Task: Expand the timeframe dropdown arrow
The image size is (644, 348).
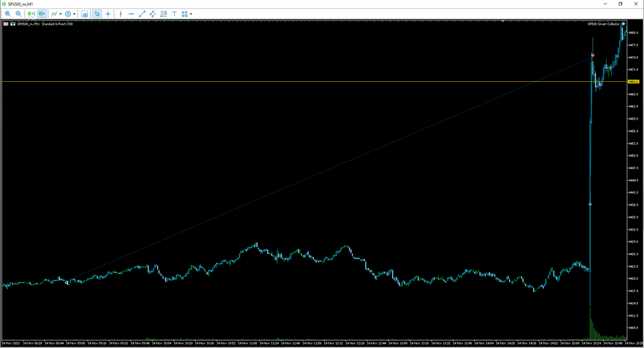Action: point(74,14)
